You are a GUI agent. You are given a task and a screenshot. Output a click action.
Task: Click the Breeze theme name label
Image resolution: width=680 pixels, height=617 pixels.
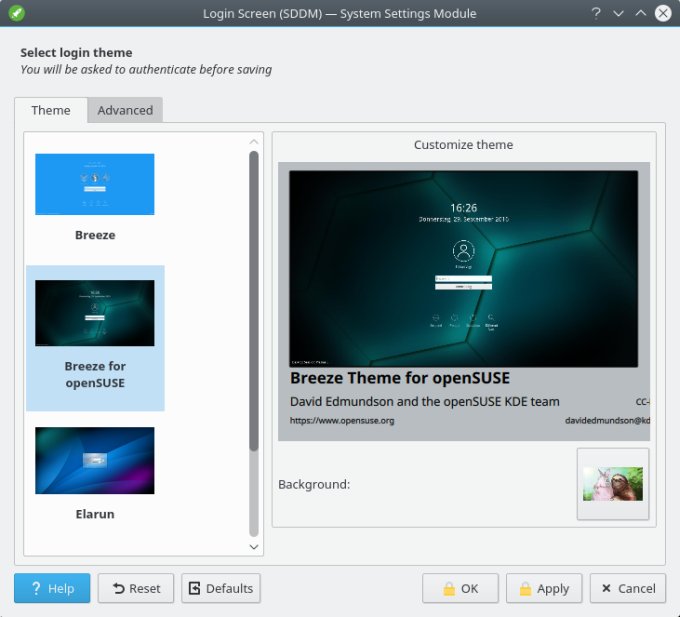[x=95, y=235]
